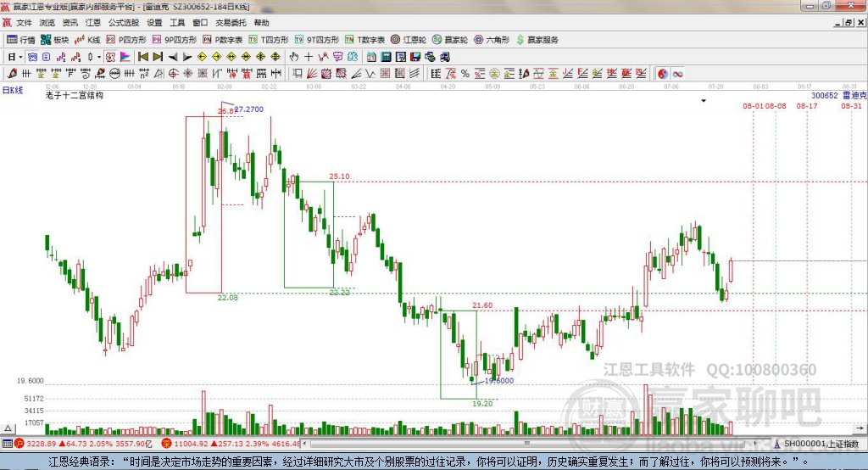Open the 帮助 menu
Image resolution: width=868 pixels, height=470 pixels.
[261, 23]
